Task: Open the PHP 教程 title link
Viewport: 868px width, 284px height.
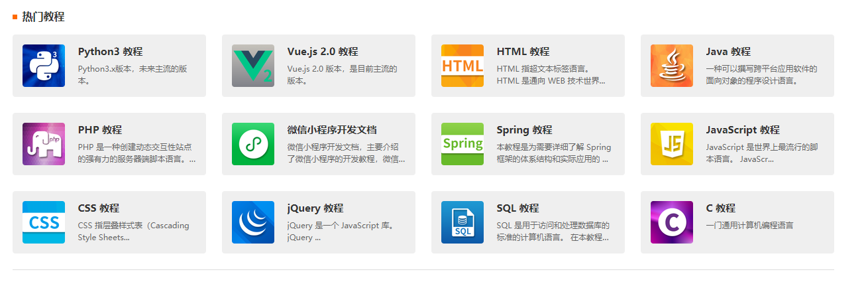Action: click(x=100, y=130)
